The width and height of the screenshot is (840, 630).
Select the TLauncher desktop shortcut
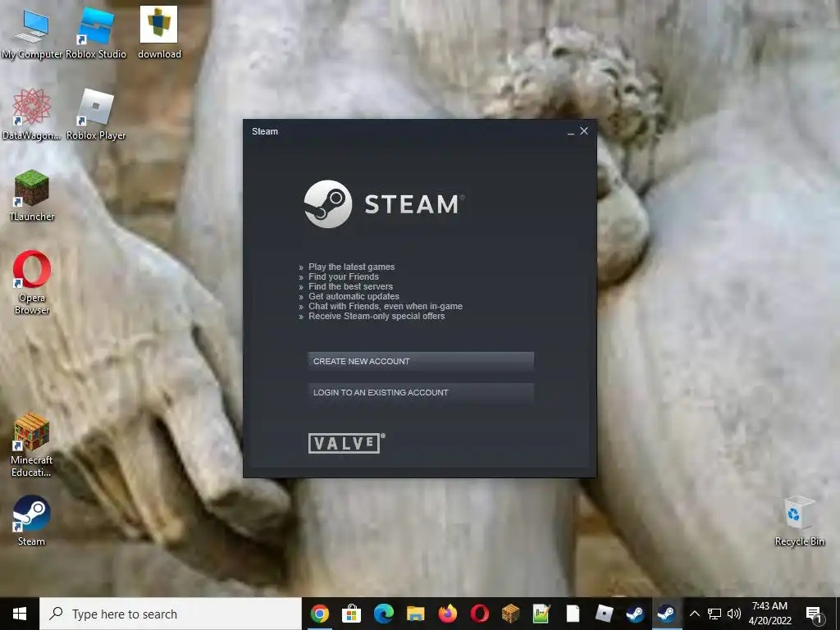pyautogui.click(x=32, y=195)
